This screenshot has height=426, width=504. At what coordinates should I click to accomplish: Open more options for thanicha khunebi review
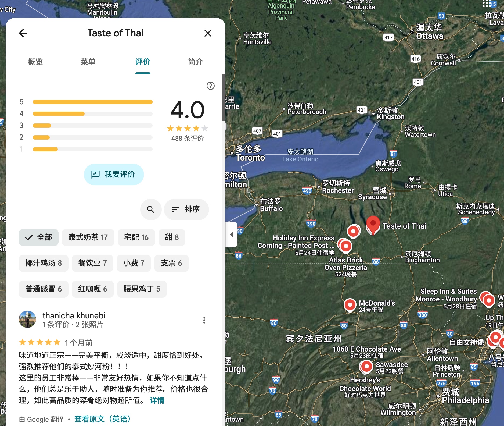click(x=204, y=320)
